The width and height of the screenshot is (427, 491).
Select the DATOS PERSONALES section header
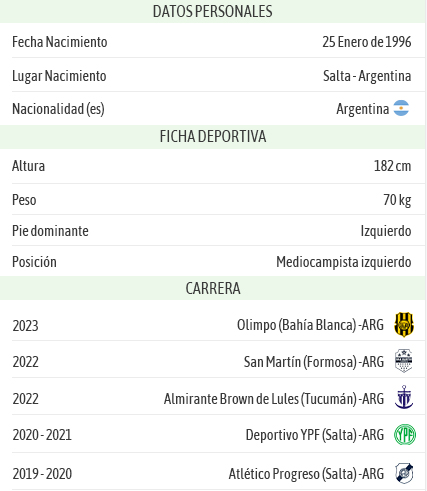[x=212, y=11]
